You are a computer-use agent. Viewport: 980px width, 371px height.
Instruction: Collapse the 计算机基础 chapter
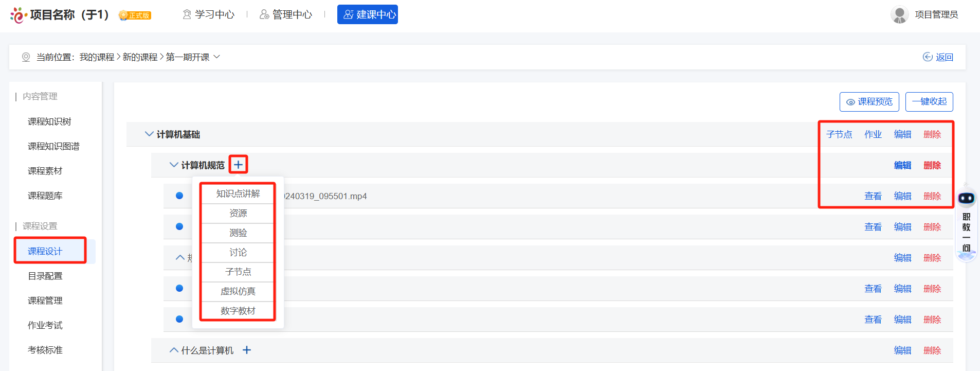[149, 134]
